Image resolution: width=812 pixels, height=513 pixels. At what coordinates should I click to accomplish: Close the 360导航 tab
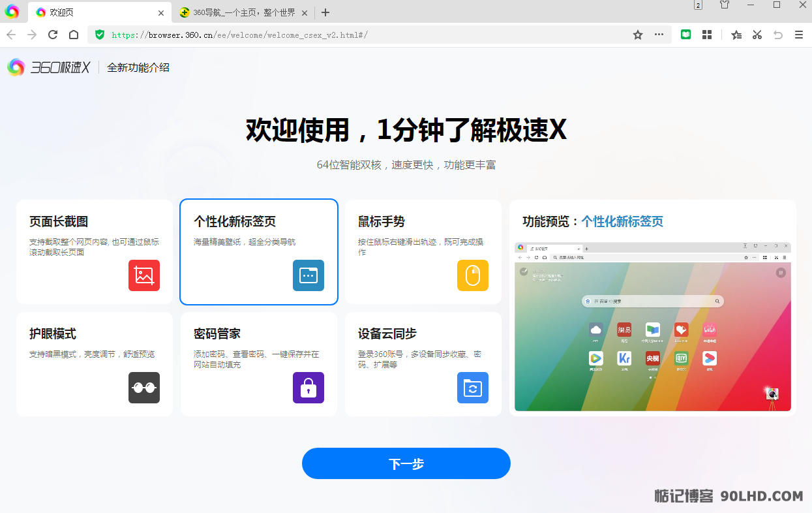305,12
